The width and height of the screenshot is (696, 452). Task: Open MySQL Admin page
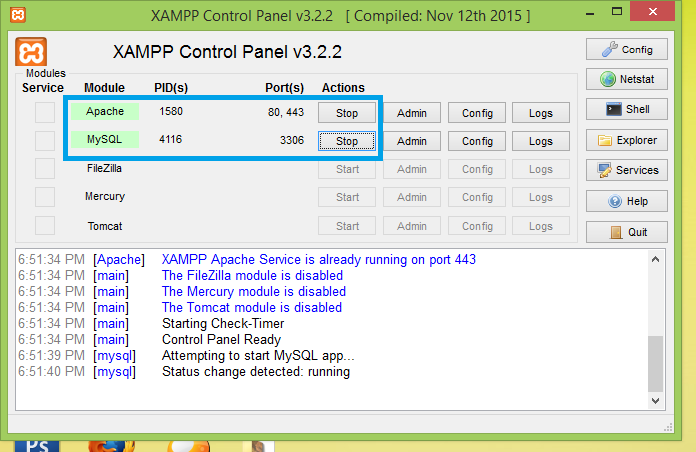pyautogui.click(x=412, y=141)
